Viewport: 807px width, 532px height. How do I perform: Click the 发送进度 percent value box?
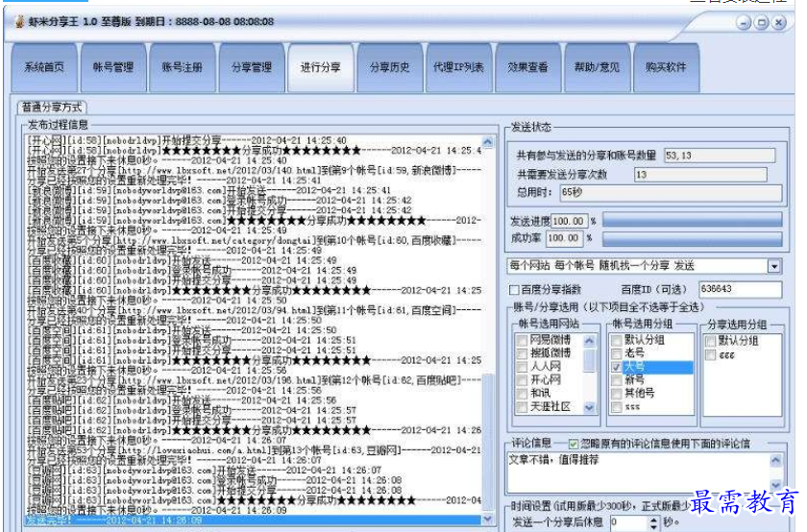(568, 221)
